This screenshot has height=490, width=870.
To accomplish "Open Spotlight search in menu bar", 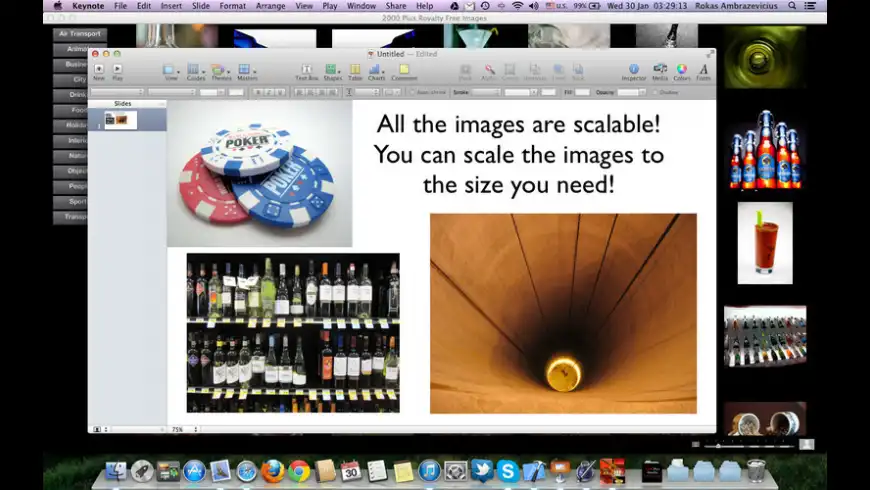I will (792, 6).
